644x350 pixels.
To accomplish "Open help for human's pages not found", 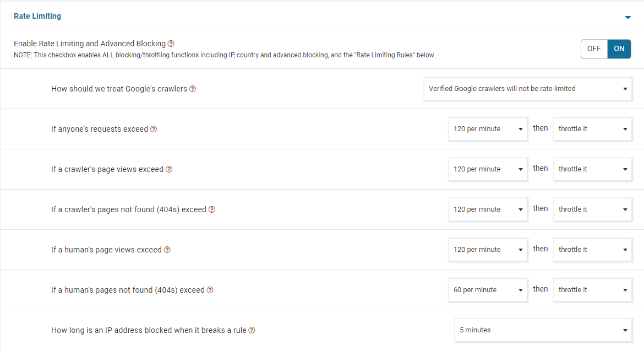I will pyautogui.click(x=210, y=290).
